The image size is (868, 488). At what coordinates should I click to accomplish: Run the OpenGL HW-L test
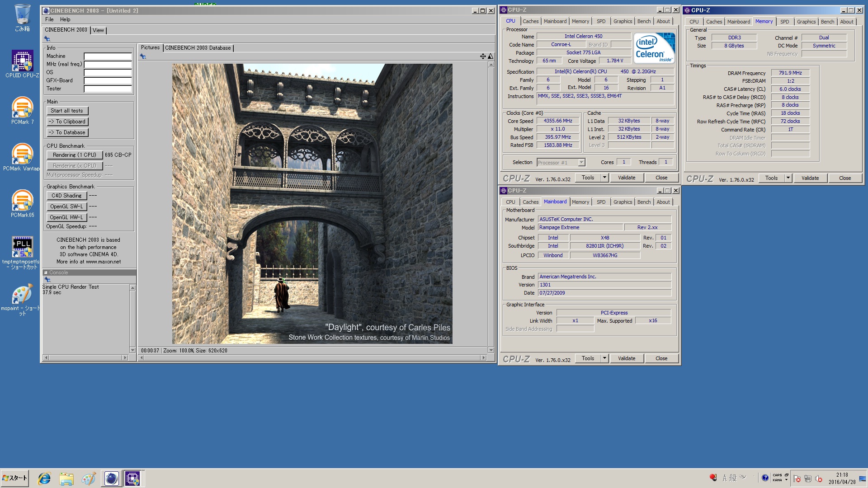(66, 217)
